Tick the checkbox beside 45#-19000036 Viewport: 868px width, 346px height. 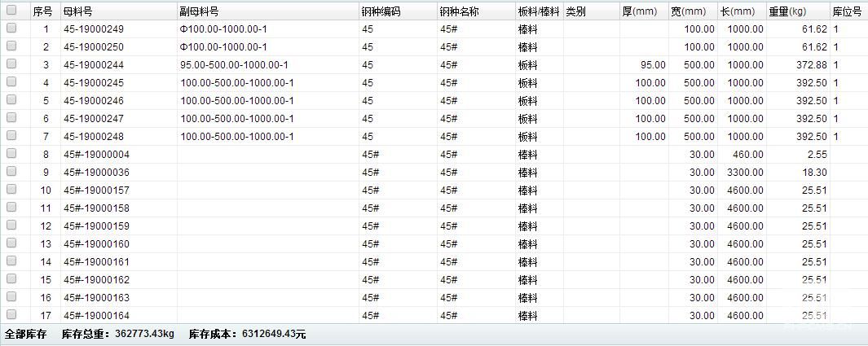click(11, 171)
